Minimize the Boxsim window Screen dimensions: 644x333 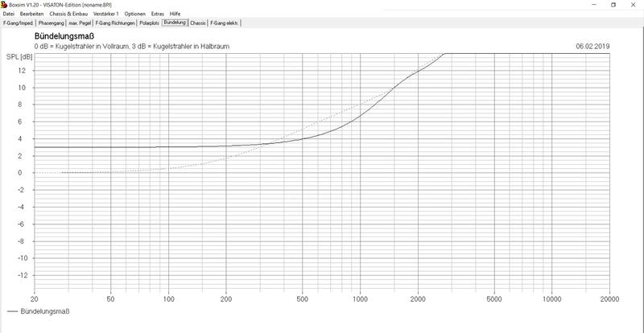point(595,5)
